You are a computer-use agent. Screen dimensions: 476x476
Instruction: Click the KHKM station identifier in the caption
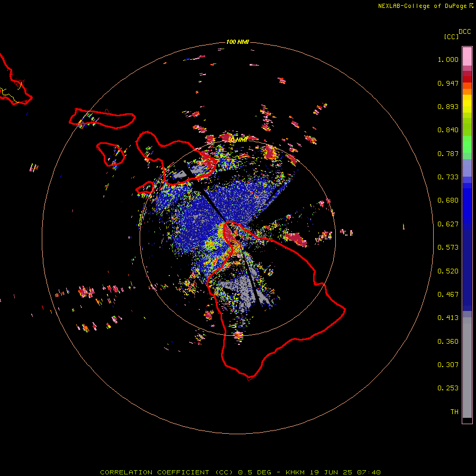point(295,472)
